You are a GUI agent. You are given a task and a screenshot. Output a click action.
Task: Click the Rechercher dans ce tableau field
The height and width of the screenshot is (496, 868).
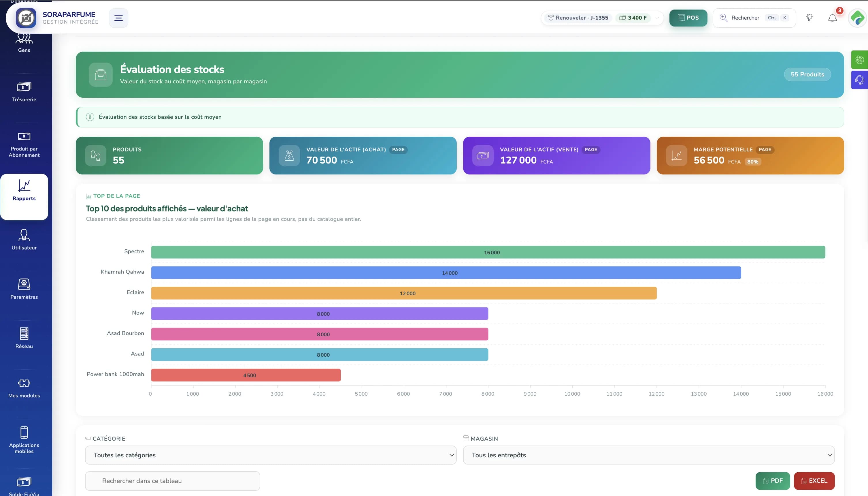173,481
